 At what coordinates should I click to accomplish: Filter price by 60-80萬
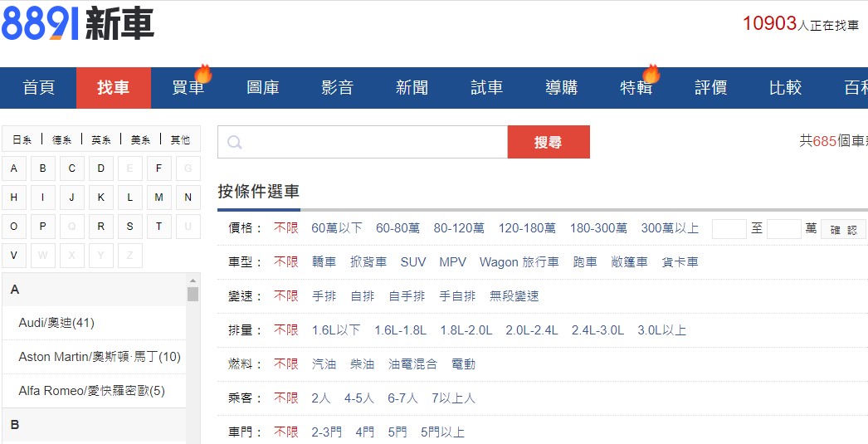click(397, 228)
